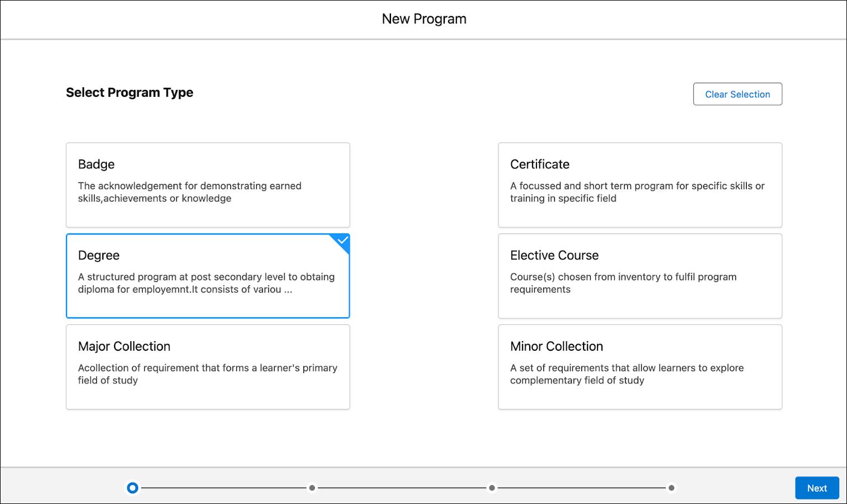The image size is (847, 504).
Task: Click the Next button
Action: pyautogui.click(x=817, y=488)
